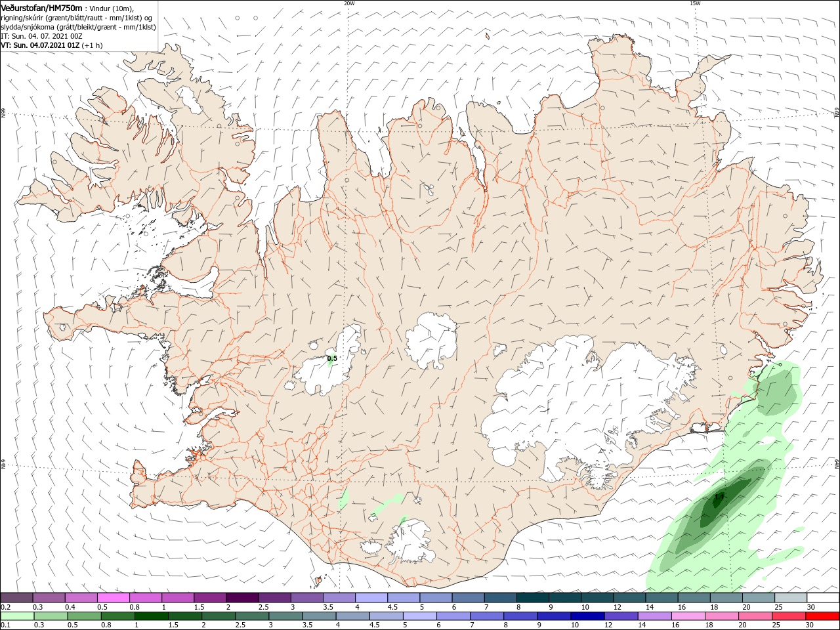
Task: Select the lavender 4 swatch in the upper legend
Action: (x=371, y=598)
